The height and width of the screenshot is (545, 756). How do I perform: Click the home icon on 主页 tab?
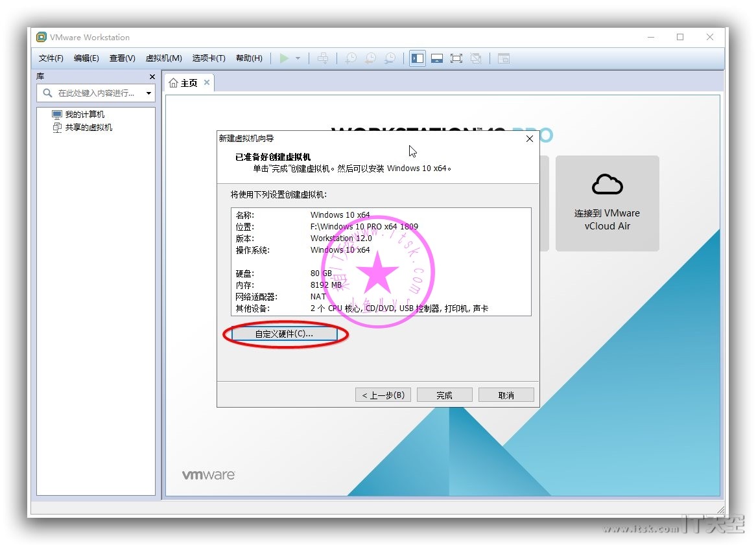tap(174, 83)
